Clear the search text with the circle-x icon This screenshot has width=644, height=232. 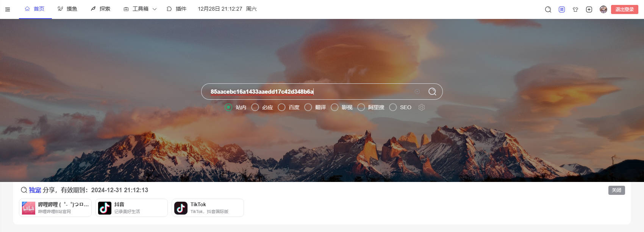[417, 91]
